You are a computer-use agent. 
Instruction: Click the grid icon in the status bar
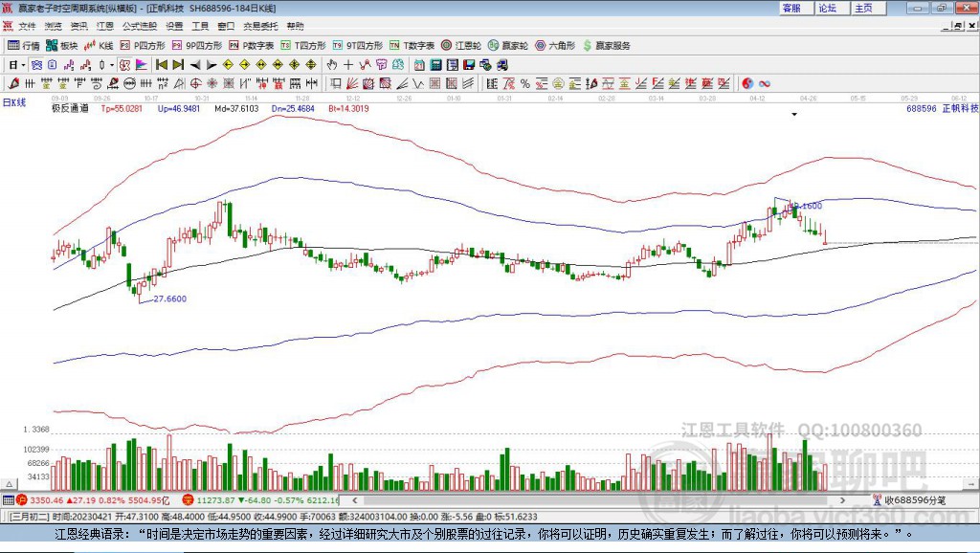(x=8, y=499)
